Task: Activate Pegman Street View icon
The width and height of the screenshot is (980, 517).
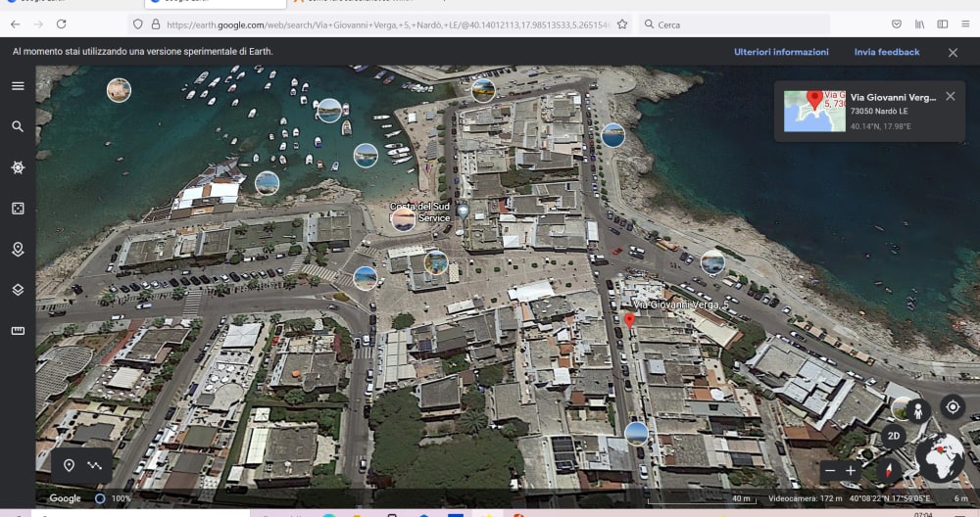Action: [x=918, y=411]
